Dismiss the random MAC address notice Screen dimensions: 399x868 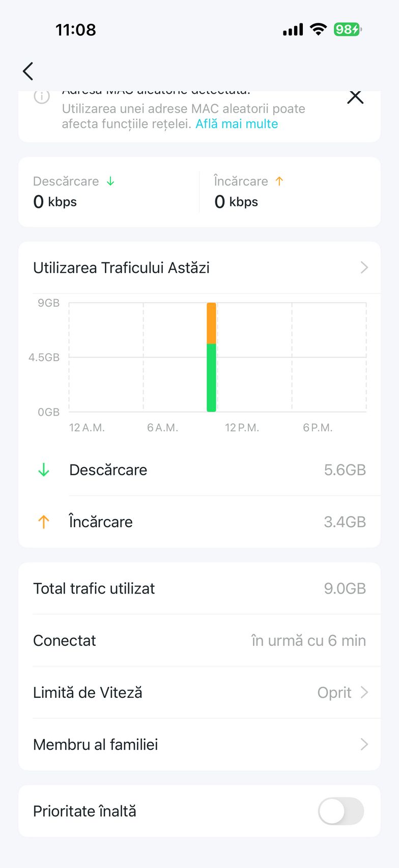pos(355,97)
